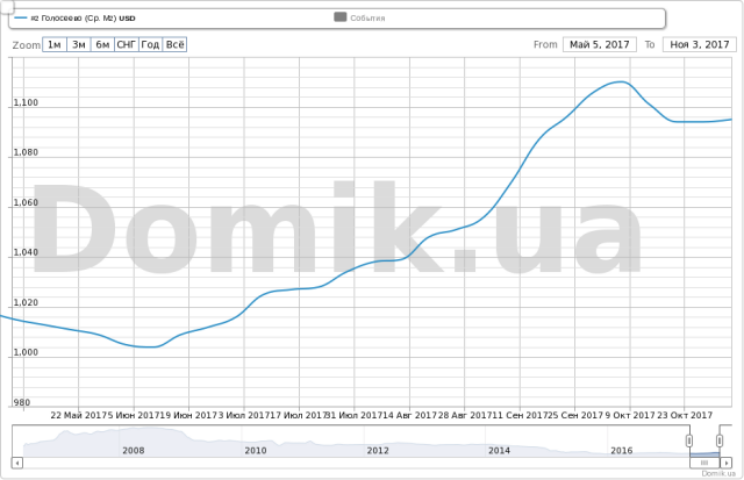The height and width of the screenshot is (480, 744).
Task: Click the 1,020 y-axis label
Action: coord(26,303)
